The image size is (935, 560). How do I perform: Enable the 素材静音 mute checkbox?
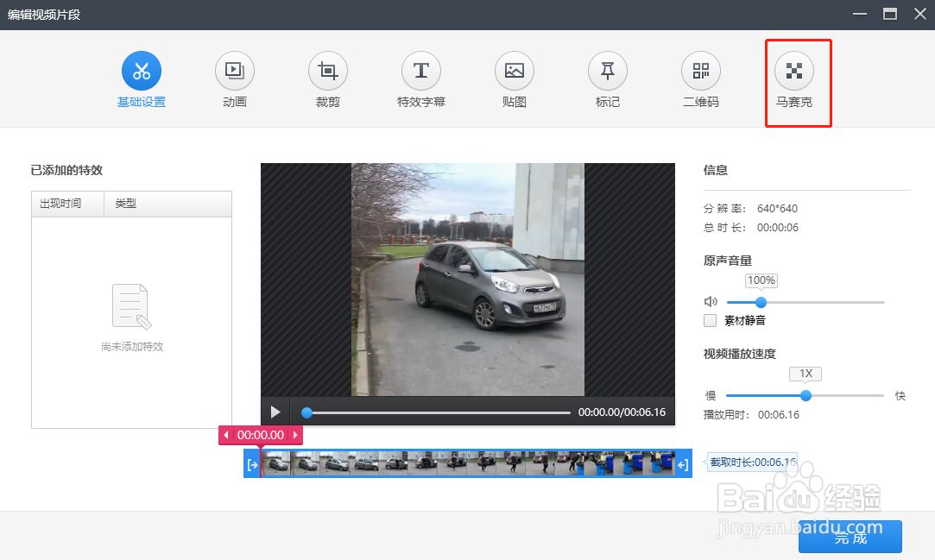tap(710, 320)
